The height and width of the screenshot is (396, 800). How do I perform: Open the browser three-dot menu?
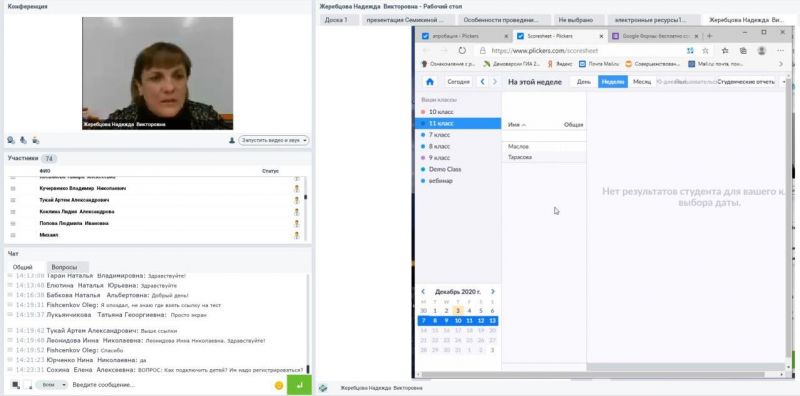(x=781, y=51)
